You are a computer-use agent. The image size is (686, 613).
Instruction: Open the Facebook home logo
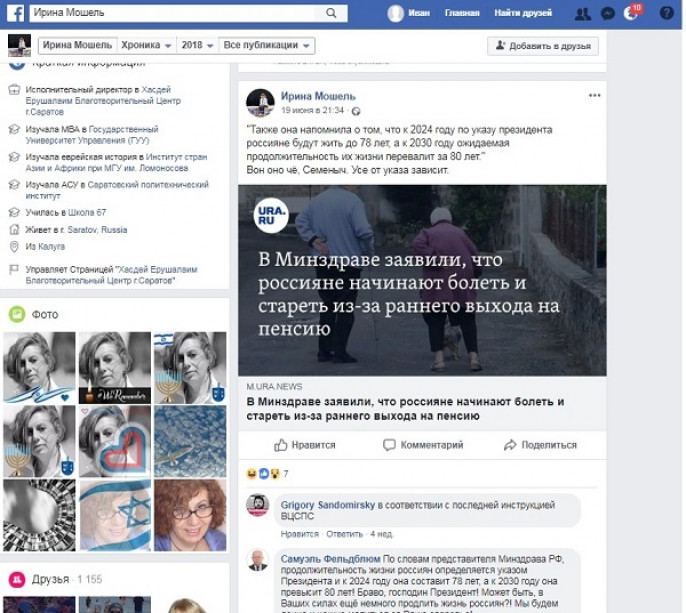coord(15,13)
